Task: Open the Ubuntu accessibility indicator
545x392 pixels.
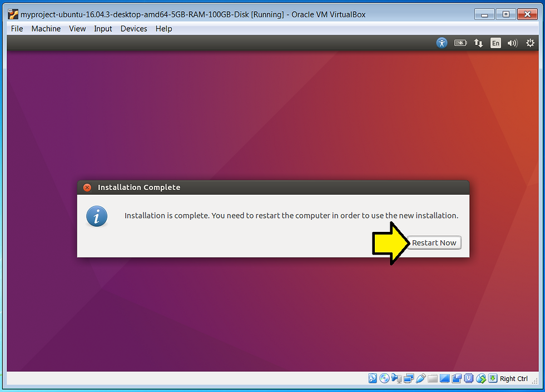Action: pos(442,43)
